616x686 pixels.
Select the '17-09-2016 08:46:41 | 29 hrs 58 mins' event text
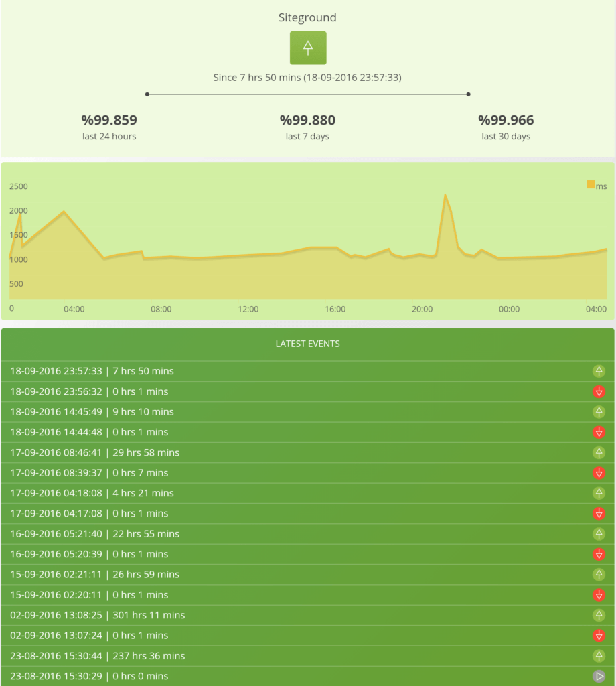click(94, 452)
